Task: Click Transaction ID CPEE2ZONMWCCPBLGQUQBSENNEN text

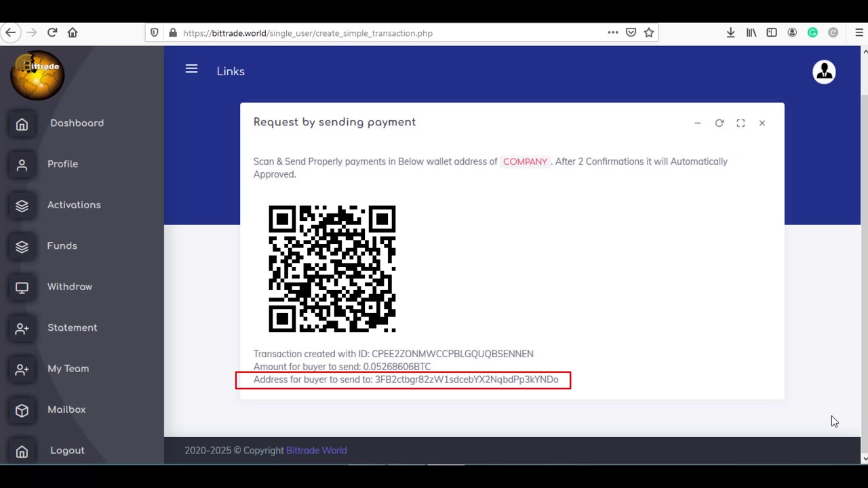Action: pyautogui.click(x=452, y=354)
